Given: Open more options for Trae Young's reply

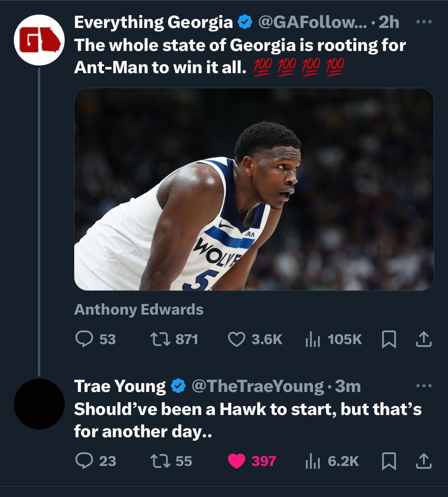Looking at the screenshot, I should 424,386.
